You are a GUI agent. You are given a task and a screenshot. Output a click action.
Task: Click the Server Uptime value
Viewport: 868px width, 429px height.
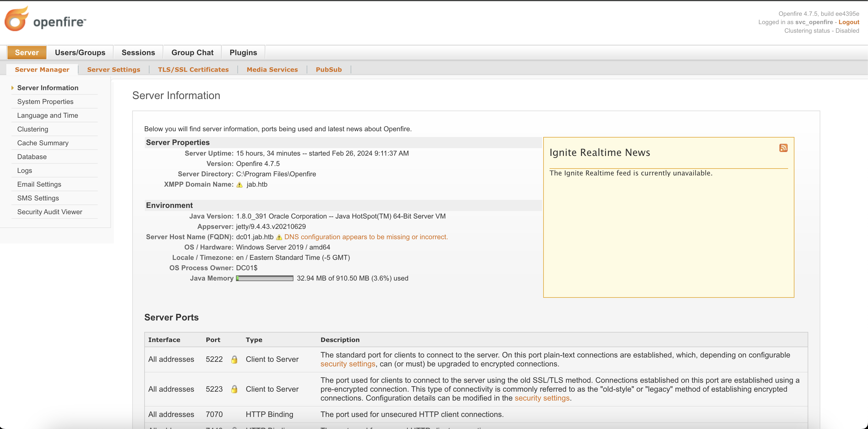coord(322,154)
